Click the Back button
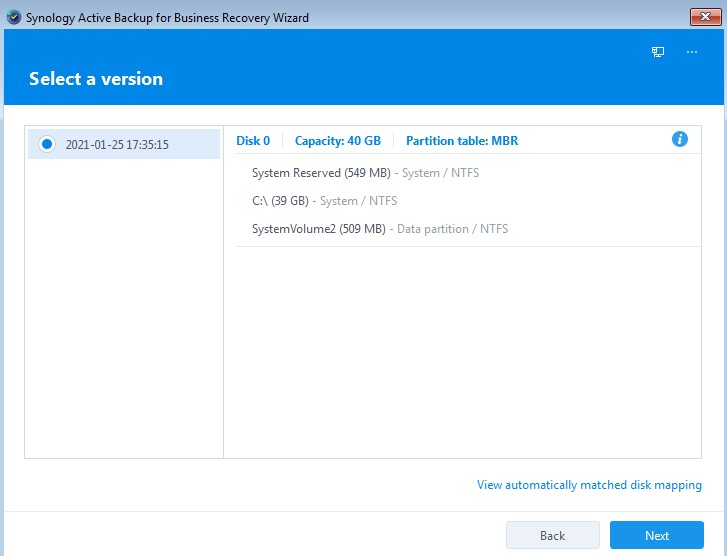This screenshot has width=727, height=556. pos(553,535)
